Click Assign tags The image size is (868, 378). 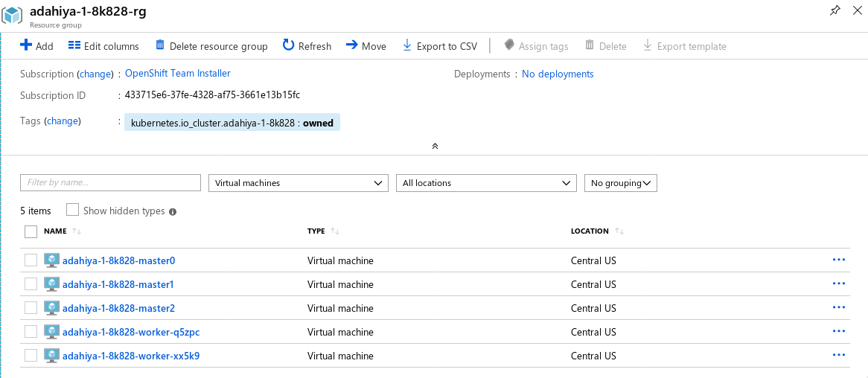coord(536,46)
